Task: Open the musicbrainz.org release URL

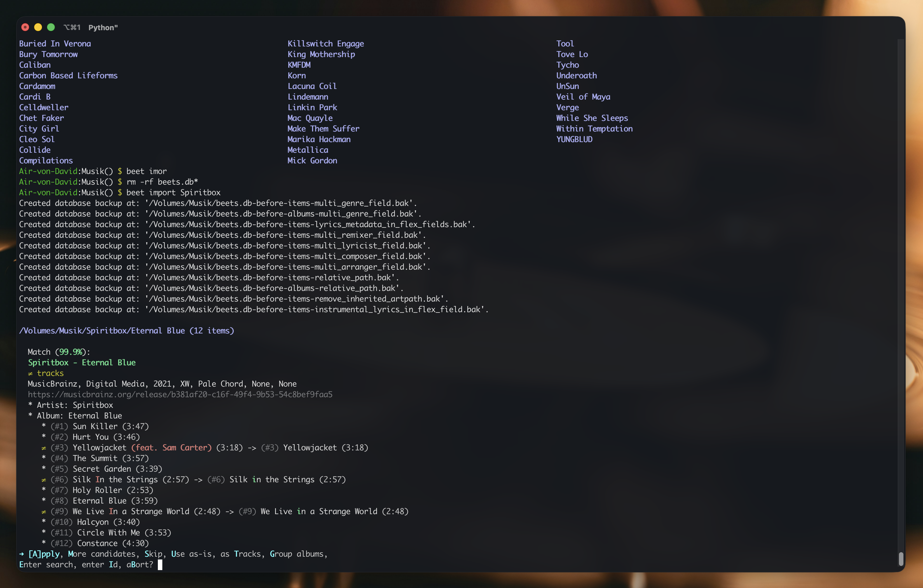Action: coord(180,394)
